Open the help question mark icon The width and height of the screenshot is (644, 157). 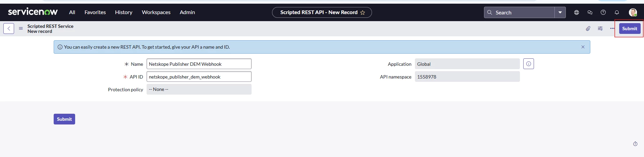pyautogui.click(x=603, y=12)
